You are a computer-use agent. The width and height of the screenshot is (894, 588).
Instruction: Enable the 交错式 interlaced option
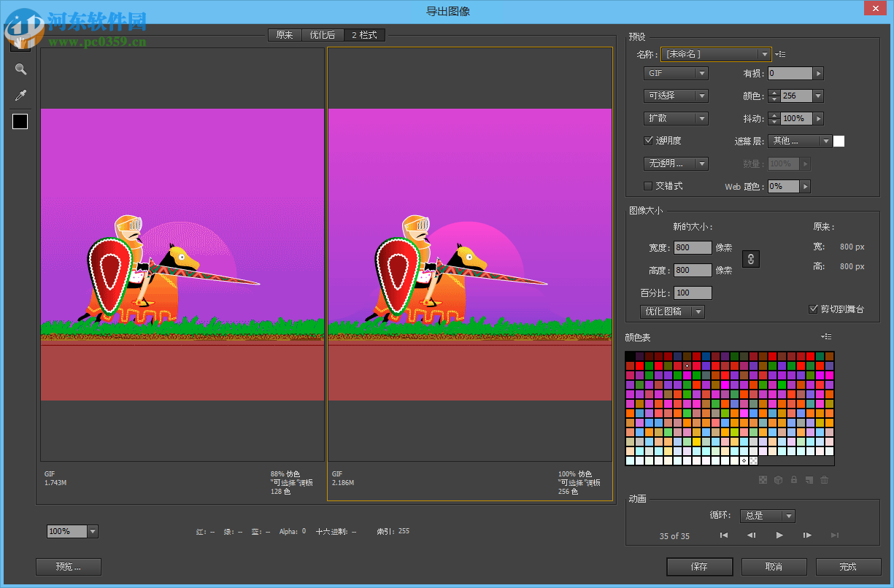coord(647,186)
